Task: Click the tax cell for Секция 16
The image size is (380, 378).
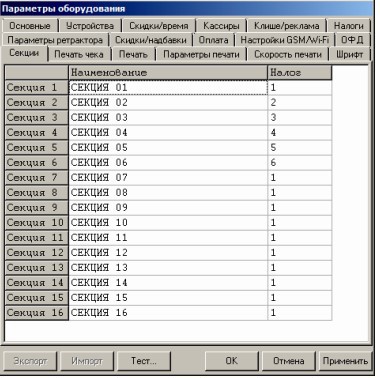Action: pos(300,313)
